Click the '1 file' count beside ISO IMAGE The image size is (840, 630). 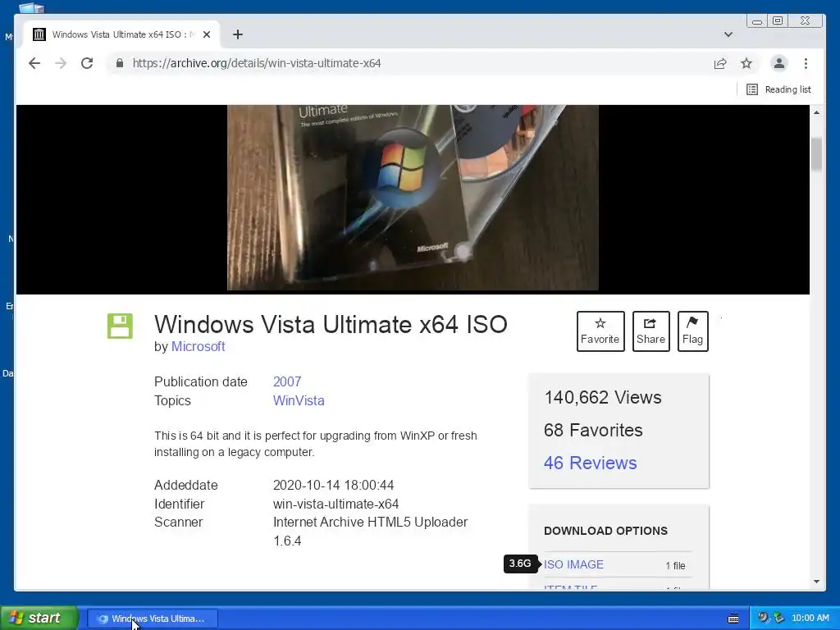(x=675, y=566)
